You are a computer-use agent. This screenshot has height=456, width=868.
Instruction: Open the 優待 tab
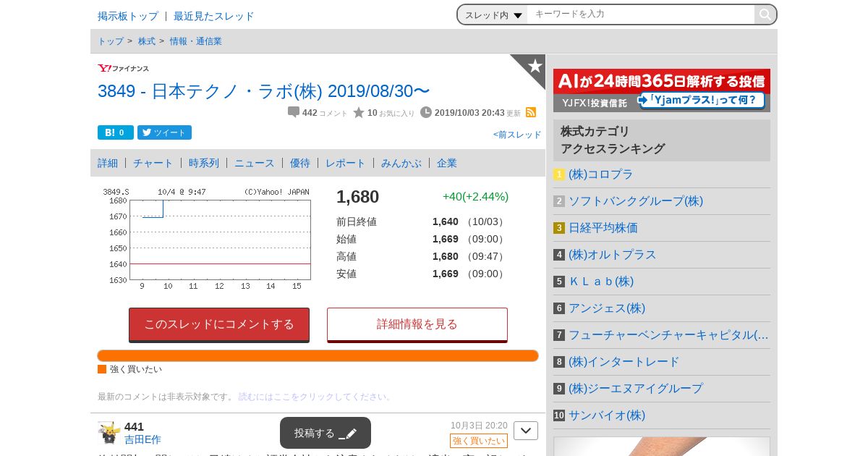(x=300, y=163)
